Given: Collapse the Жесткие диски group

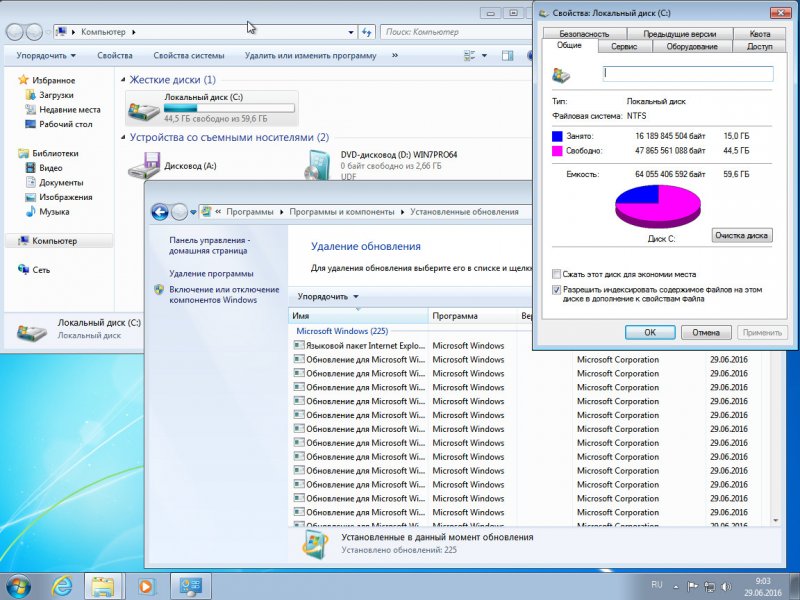Looking at the screenshot, I should click(122, 80).
